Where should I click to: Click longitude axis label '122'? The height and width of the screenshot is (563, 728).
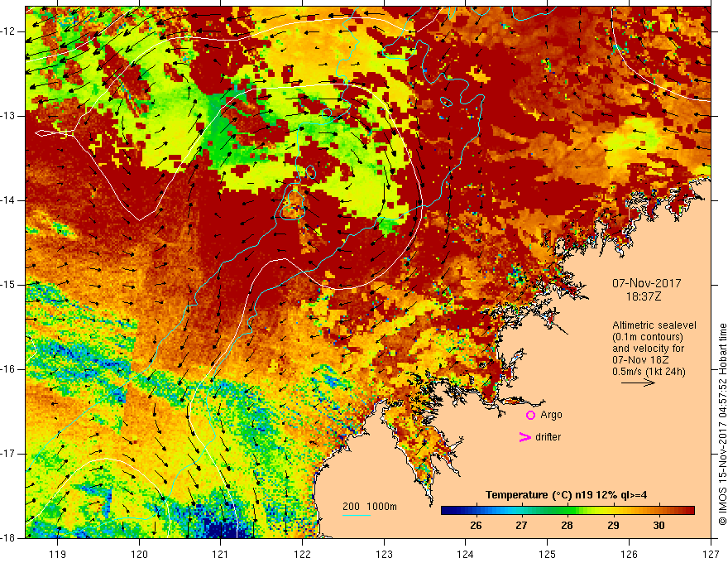pyautogui.click(x=302, y=554)
